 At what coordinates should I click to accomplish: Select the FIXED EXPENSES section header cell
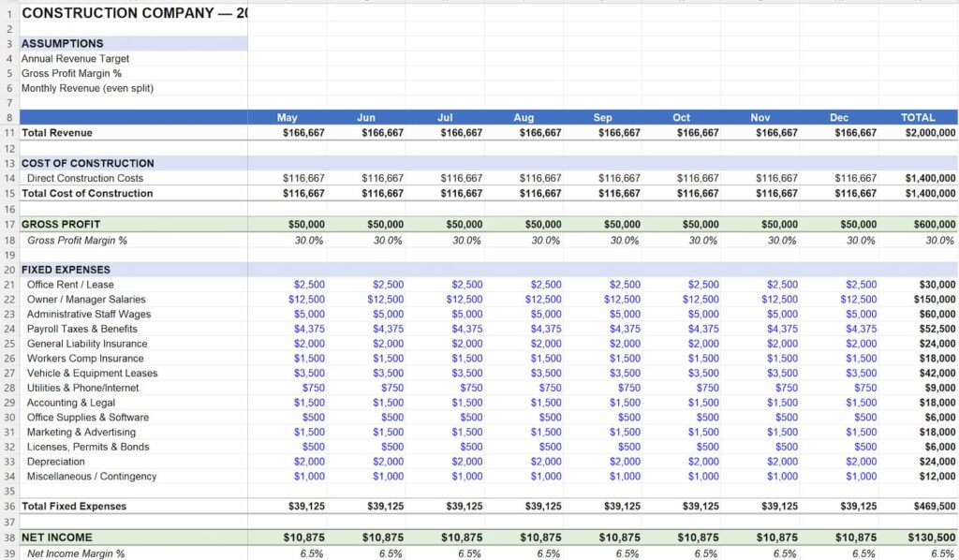click(66, 270)
